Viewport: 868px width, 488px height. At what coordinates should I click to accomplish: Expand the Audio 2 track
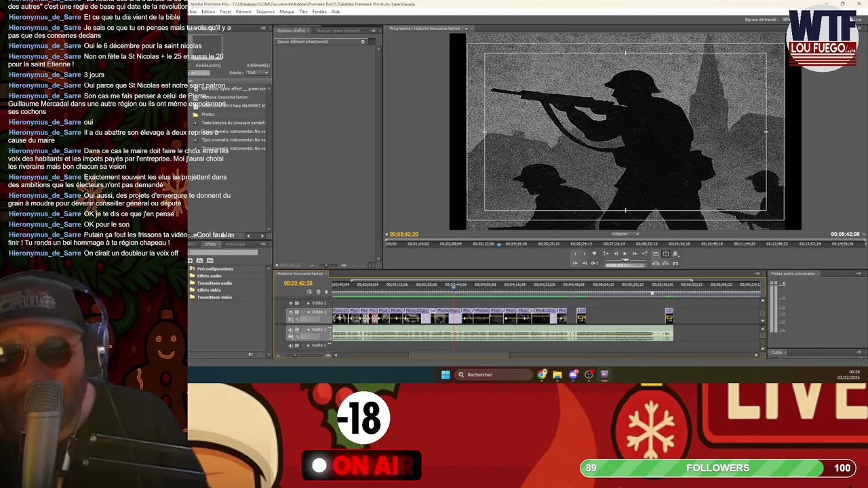309,346
